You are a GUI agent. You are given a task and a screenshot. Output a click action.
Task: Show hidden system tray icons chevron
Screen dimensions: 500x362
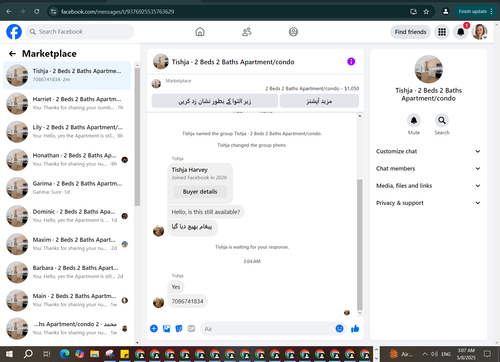tap(425, 354)
